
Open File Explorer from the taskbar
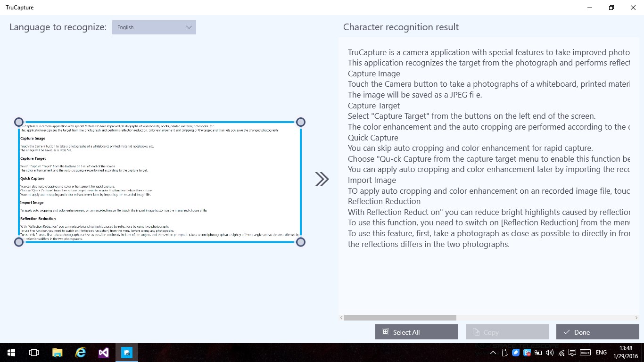(57, 353)
